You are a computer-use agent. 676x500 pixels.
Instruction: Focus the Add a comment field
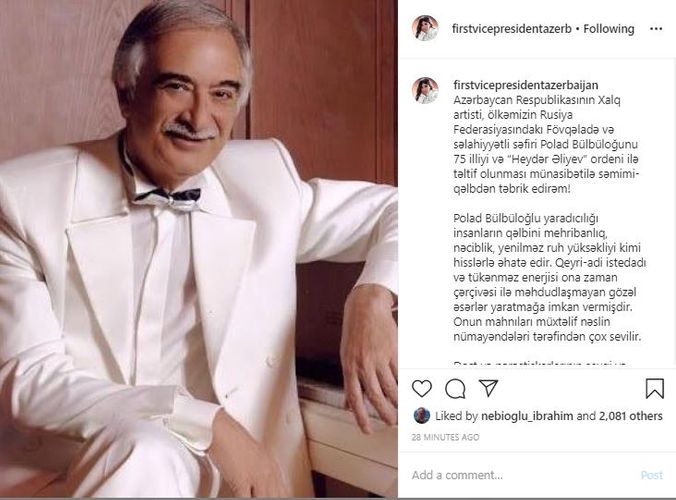click(522, 475)
